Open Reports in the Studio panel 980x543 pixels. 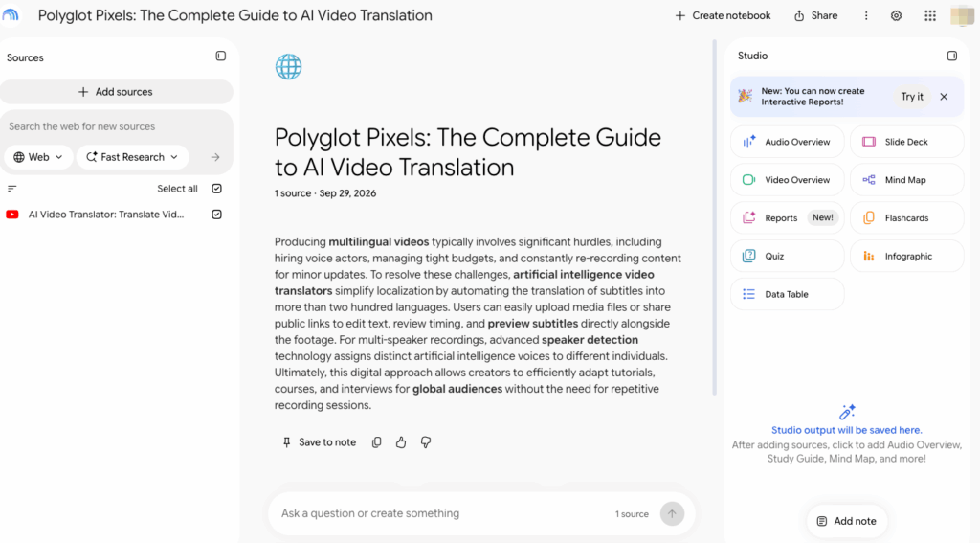[787, 218]
